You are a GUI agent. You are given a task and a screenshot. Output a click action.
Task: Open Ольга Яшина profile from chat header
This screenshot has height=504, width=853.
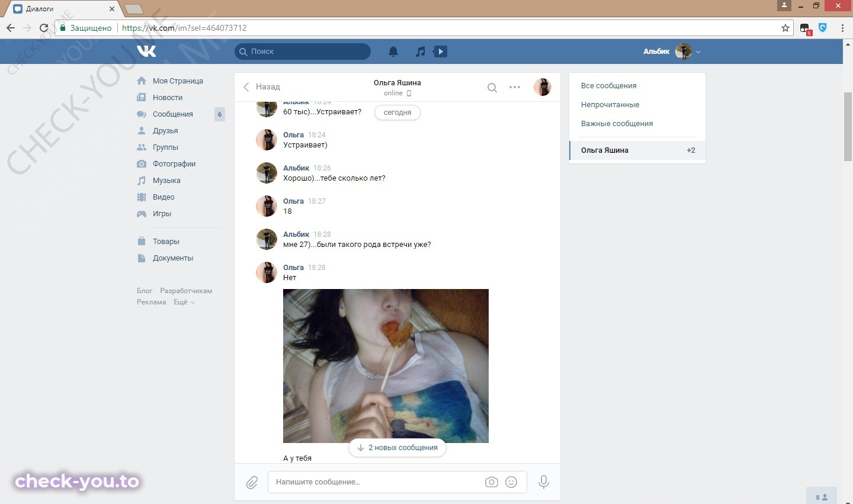coord(397,83)
